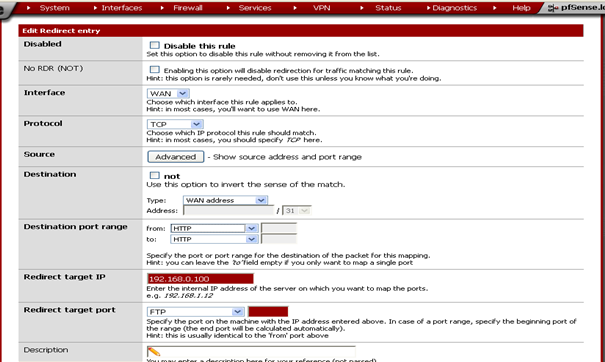Open the Interfaces menu
The image size is (605, 362).
coord(122,8)
